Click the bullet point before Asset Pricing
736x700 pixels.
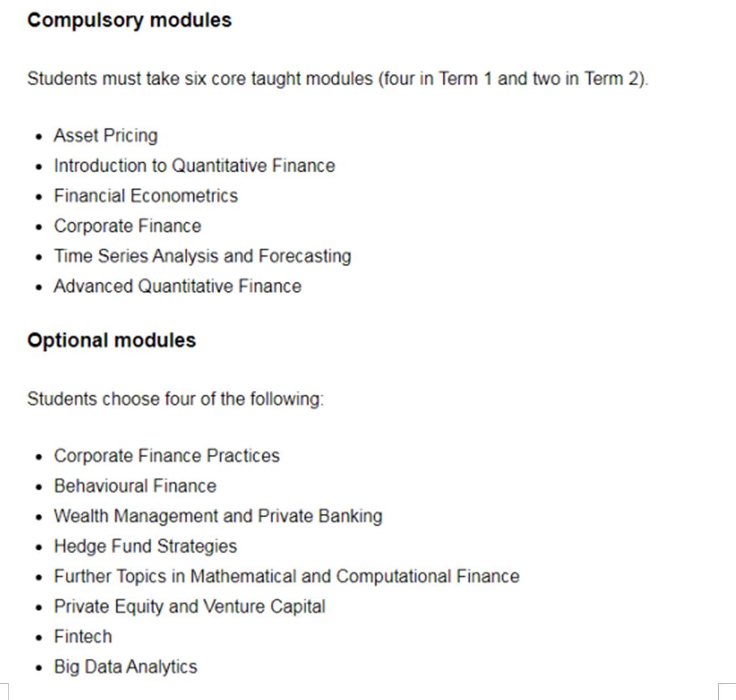(40, 137)
